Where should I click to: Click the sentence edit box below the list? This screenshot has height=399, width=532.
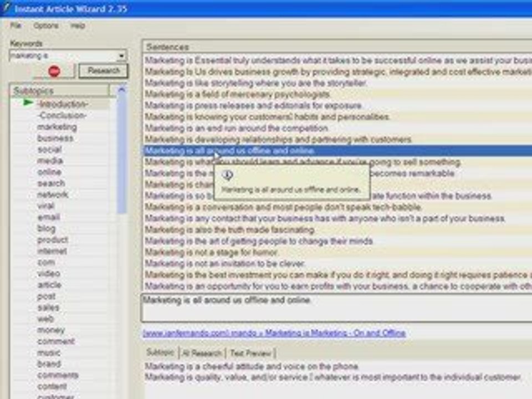point(336,308)
